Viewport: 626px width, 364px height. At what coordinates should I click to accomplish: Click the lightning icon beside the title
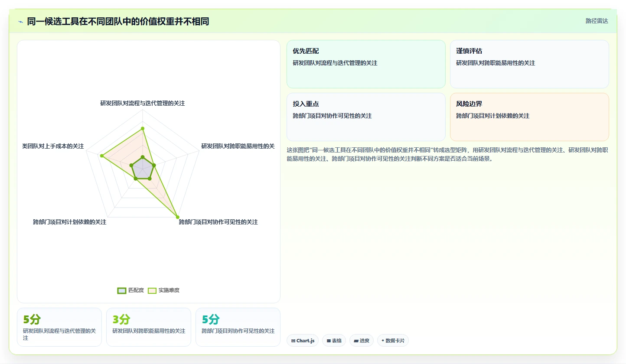[x=21, y=21]
